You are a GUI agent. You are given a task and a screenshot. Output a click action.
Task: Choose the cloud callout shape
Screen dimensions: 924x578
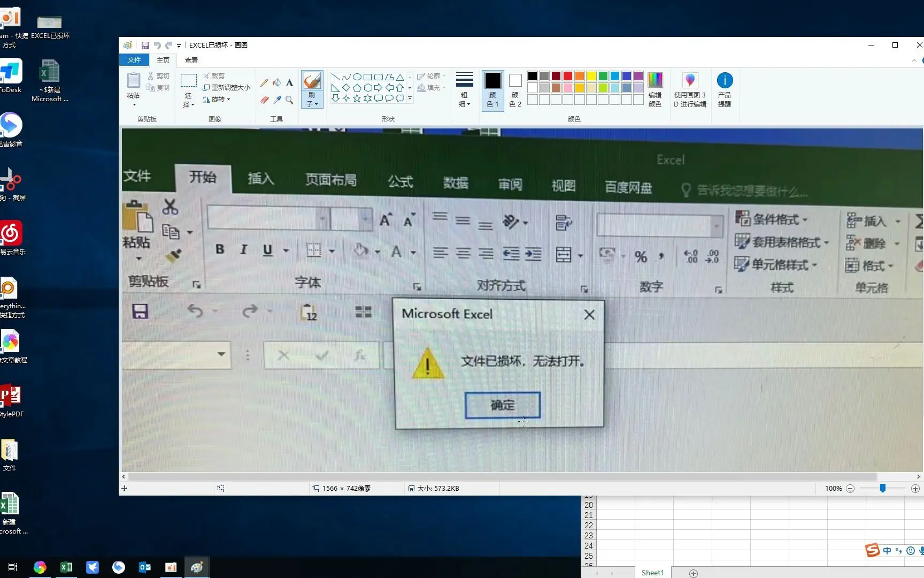[x=399, y=98]
